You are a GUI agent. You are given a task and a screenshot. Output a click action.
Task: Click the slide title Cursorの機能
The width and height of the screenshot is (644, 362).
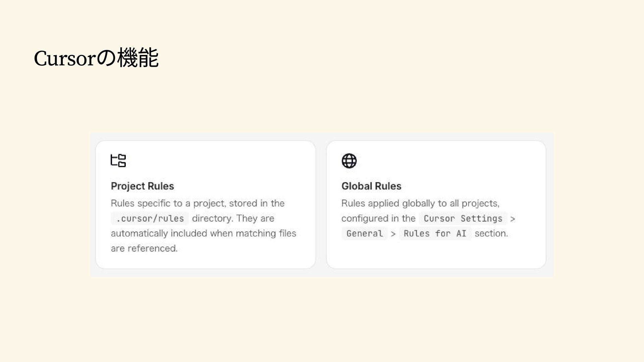[96, 58]
